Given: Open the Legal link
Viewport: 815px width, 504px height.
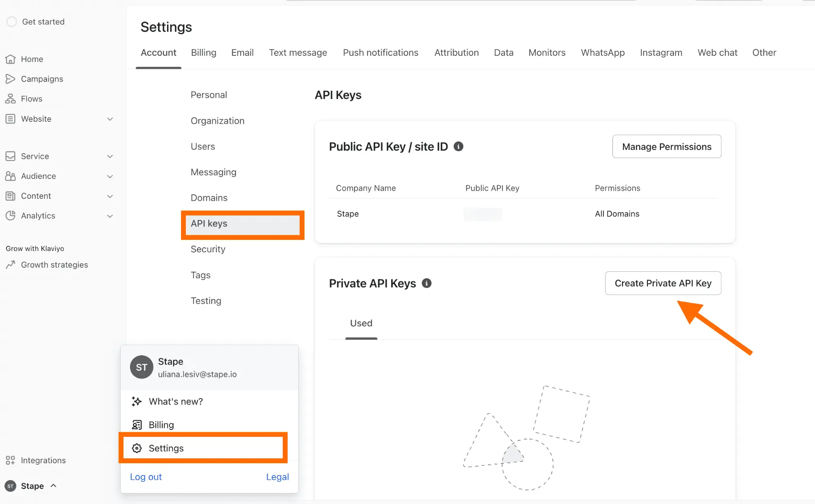Looking at the screenshot, I should pos(278,477).
